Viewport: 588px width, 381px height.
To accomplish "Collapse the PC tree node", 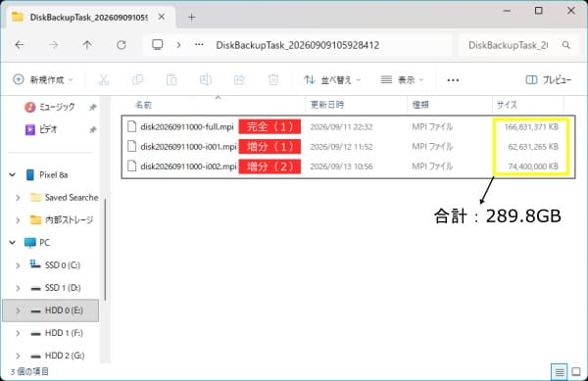I will 13,243.
